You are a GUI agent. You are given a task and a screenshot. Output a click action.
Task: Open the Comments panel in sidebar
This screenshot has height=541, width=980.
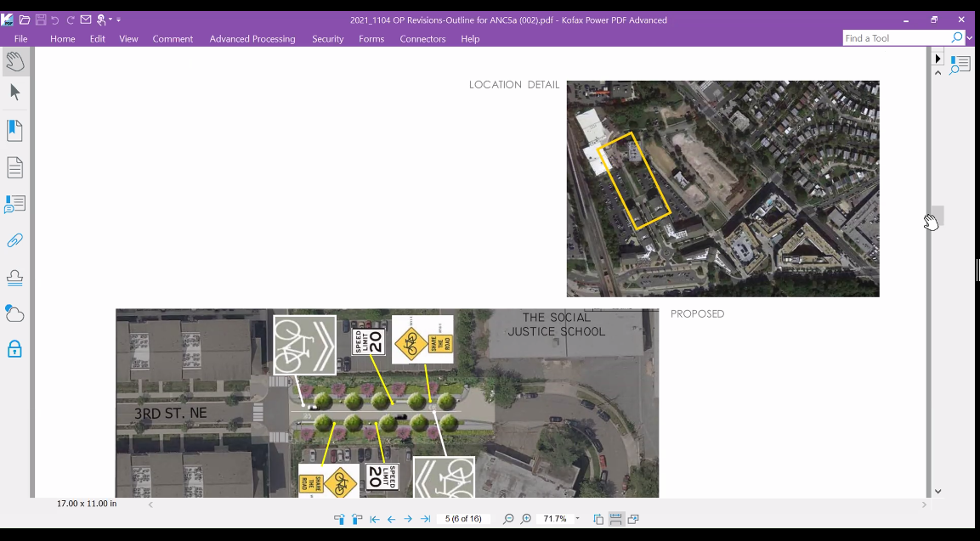pos(14,205)
